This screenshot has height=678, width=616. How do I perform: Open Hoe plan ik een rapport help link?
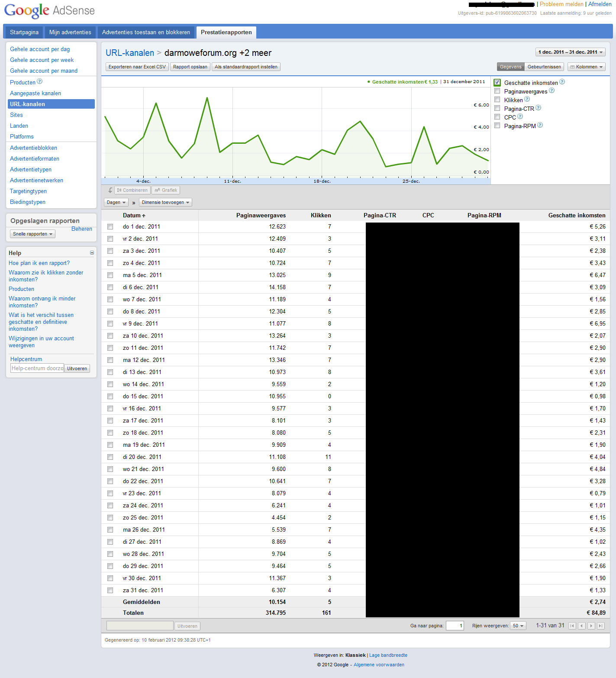pyautogui.click(x=39, y=263)
